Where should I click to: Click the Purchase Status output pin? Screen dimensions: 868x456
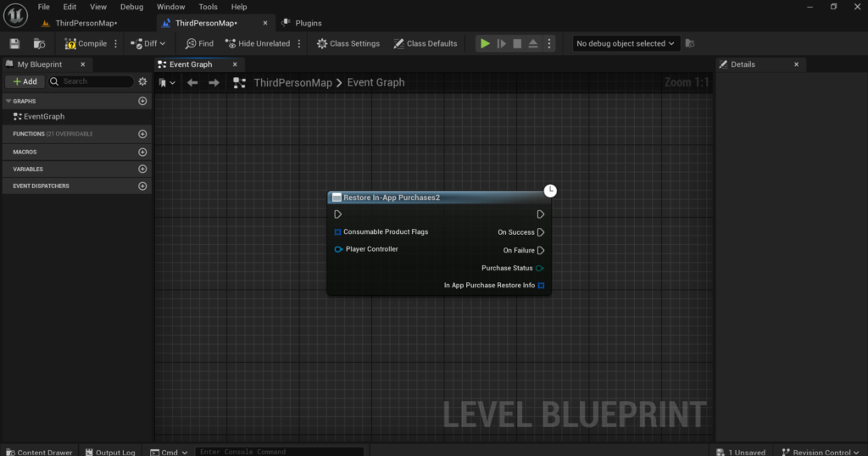click(x=540, y=268)
